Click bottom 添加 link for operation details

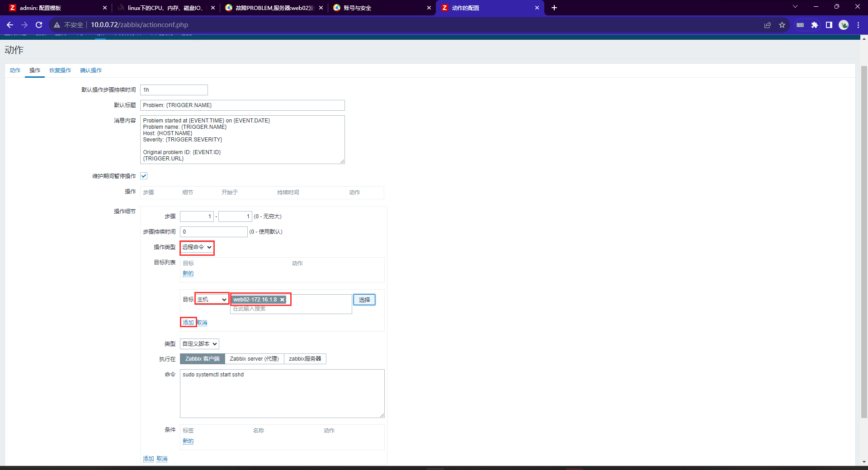[x=148, y=459]
